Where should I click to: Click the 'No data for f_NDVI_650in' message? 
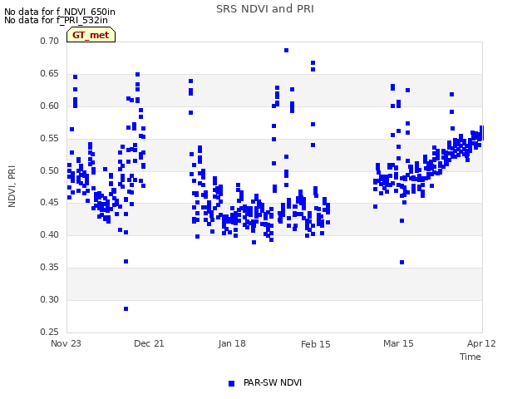[x=60, y=12]
